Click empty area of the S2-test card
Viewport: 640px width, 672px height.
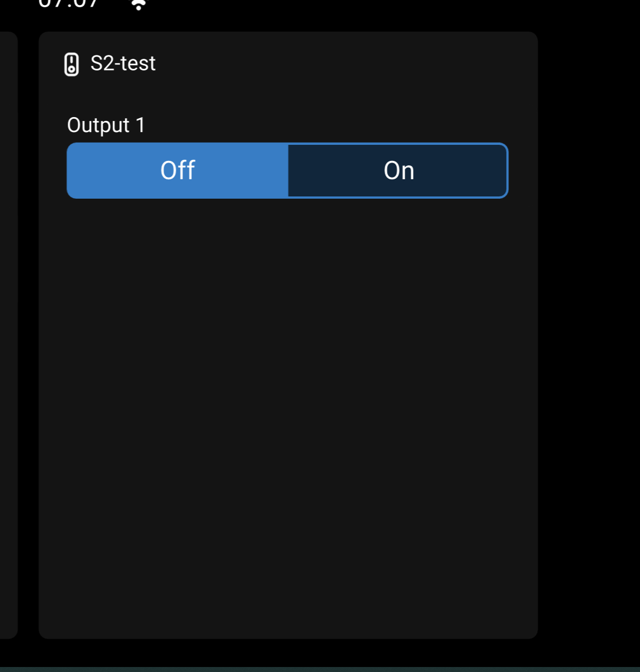coord(288,416)
